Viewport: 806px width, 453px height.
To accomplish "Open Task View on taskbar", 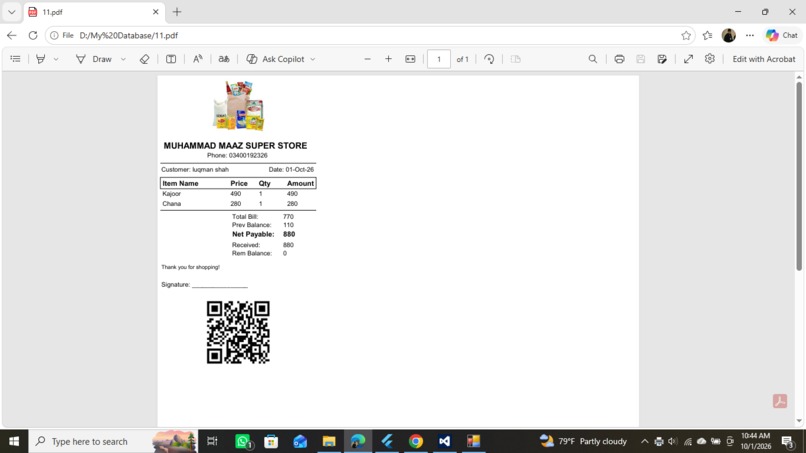I will click(212, 441).
